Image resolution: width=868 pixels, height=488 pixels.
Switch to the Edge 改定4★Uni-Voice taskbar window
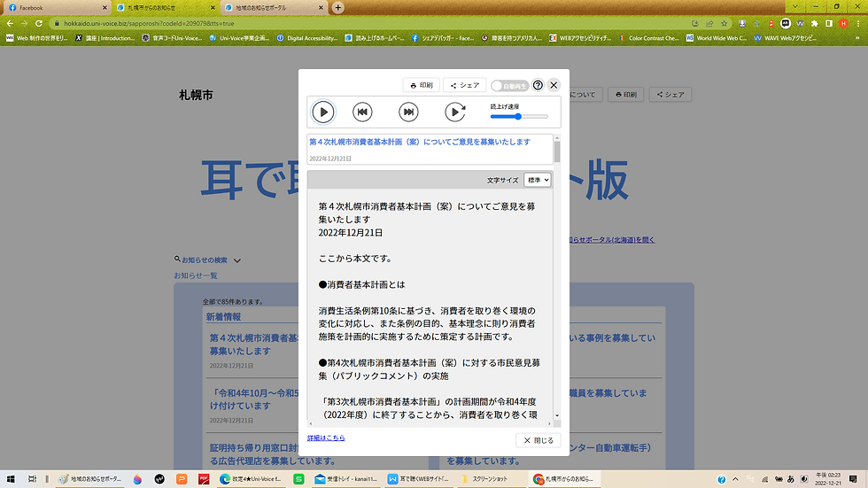(251, 479)
